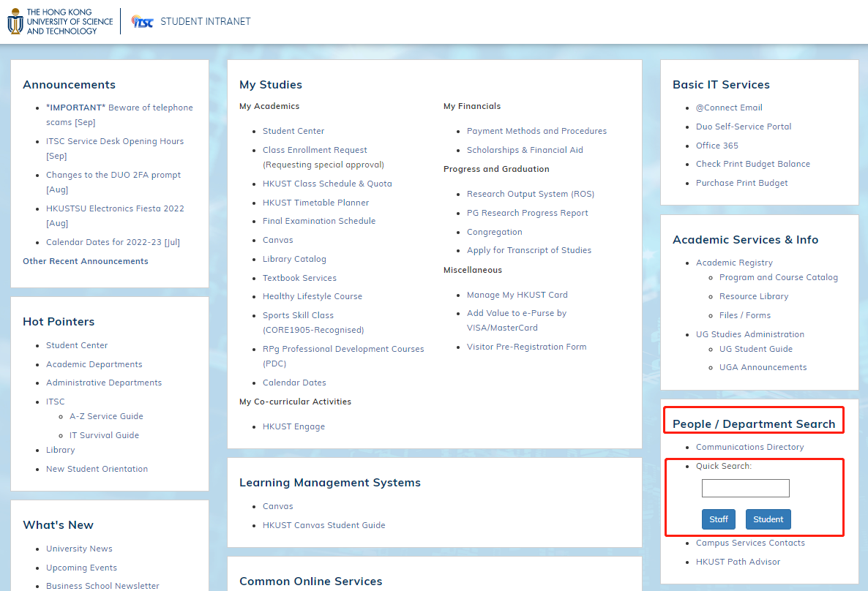Open Academic Registry
This screenshot has height=591, width=868.
click(x=734, y=263)
